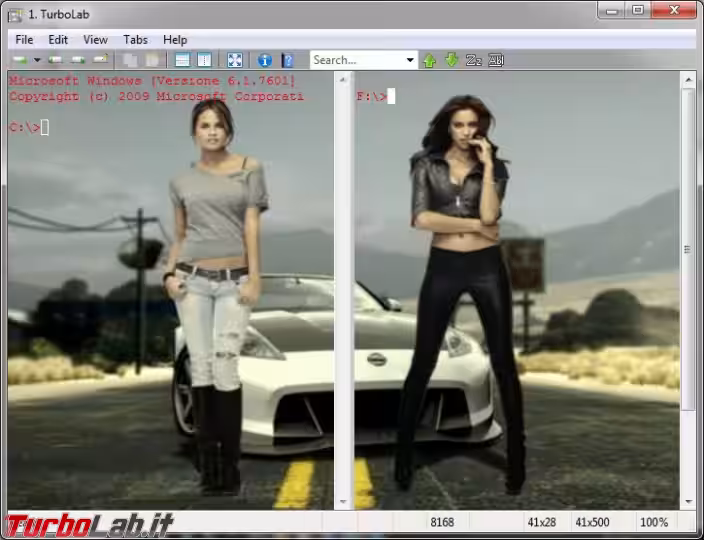The image size is (704, 540).
Task: Click the left pane's scroll down arrow
Action: coord(343,501)
